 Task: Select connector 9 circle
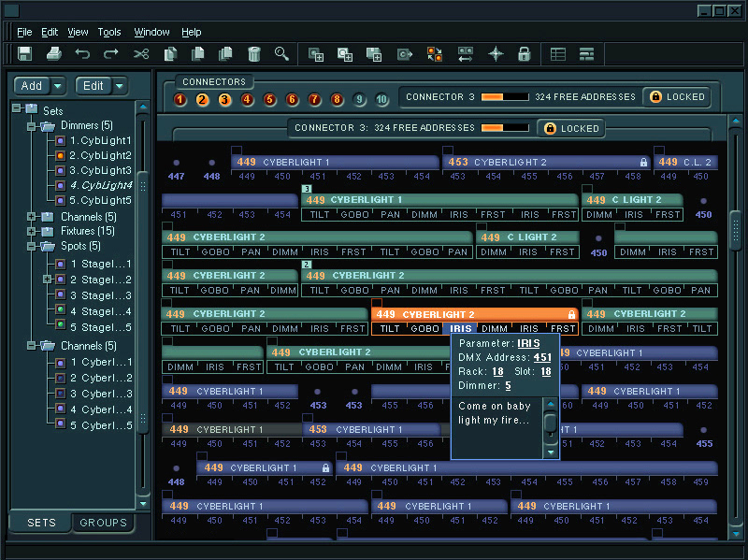[359, 100]
